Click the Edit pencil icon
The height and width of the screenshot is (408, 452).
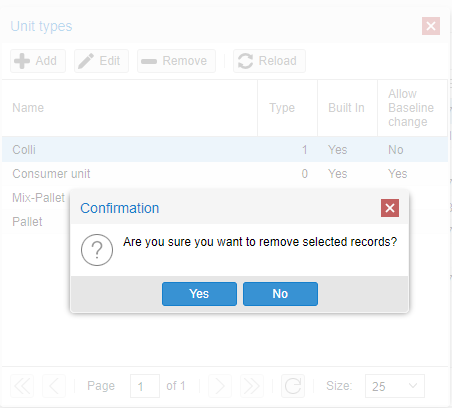tap(86, 61)
